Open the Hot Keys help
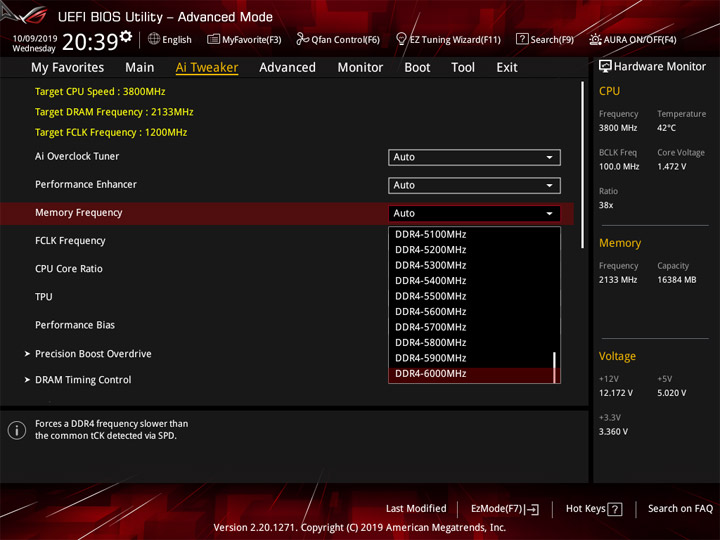 point(594,509)
